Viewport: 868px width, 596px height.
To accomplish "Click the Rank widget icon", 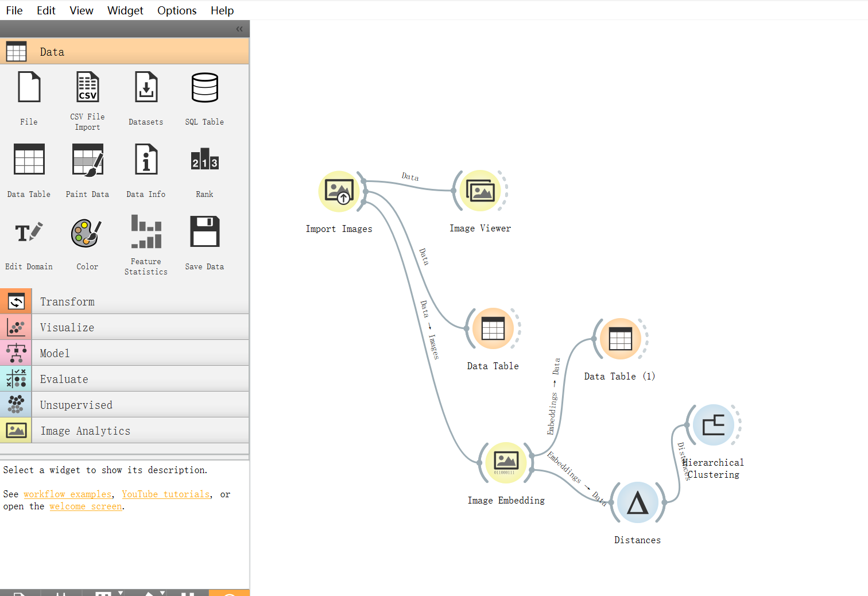I will click(x=204, y=160).
